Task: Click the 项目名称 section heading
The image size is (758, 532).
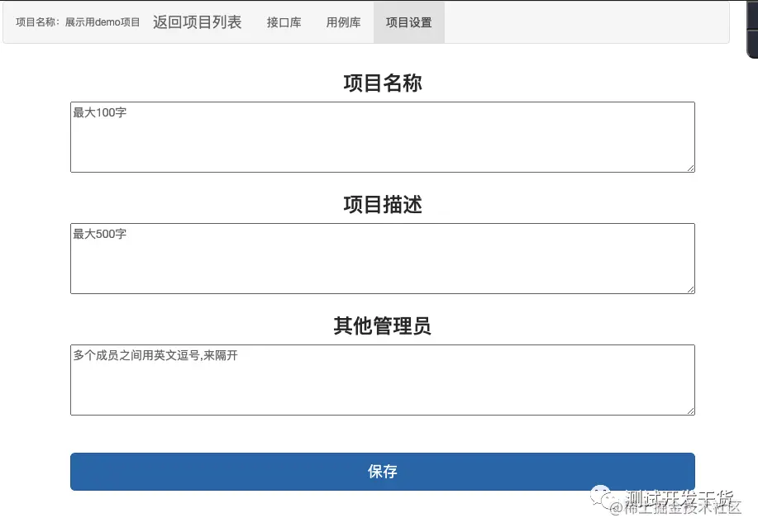Action: point(382,83)
